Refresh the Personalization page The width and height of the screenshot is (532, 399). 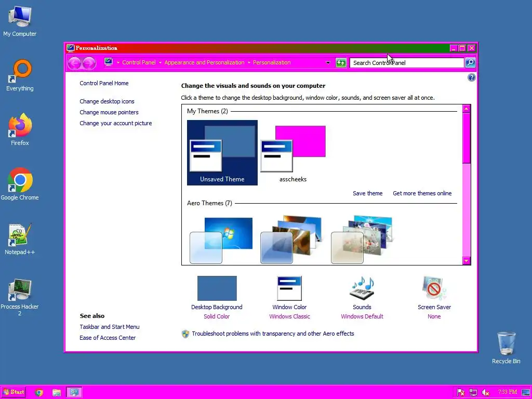[341, 63]
